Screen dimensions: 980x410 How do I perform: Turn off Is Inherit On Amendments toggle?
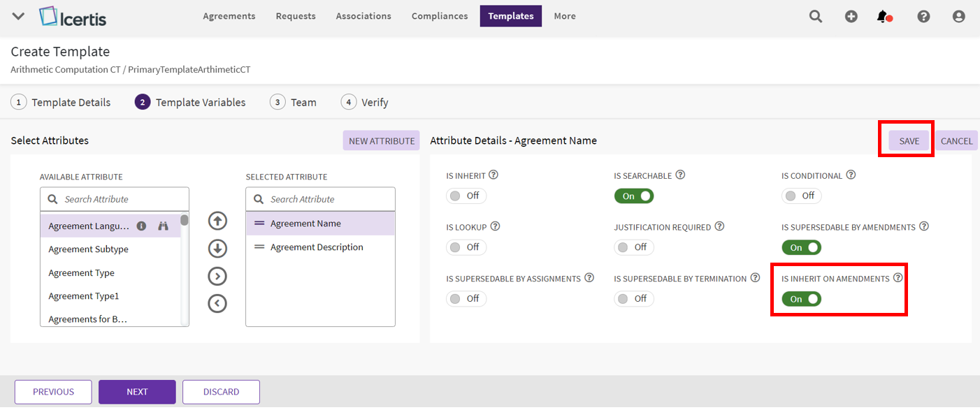[x=801, y=299]
